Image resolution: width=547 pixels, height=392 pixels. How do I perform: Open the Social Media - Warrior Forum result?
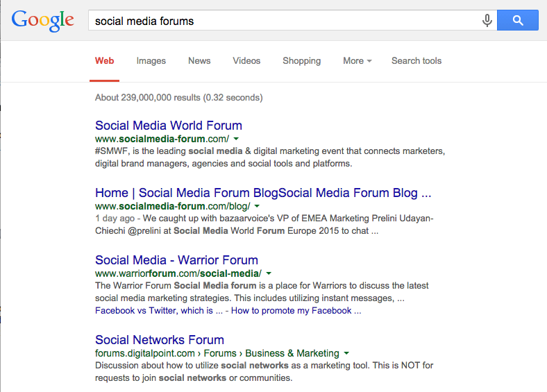pos(176,260)
